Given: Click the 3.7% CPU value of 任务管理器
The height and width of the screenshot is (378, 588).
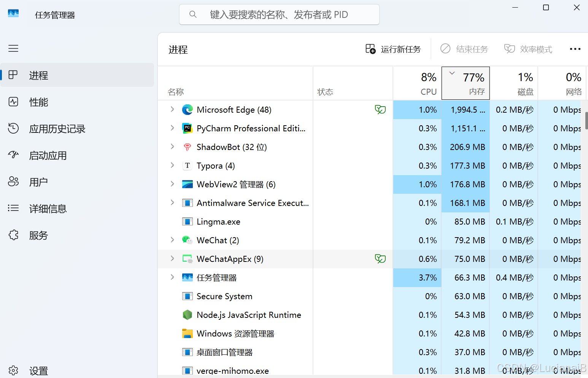Looking at the screenshot, I should [x=427, y=278].
